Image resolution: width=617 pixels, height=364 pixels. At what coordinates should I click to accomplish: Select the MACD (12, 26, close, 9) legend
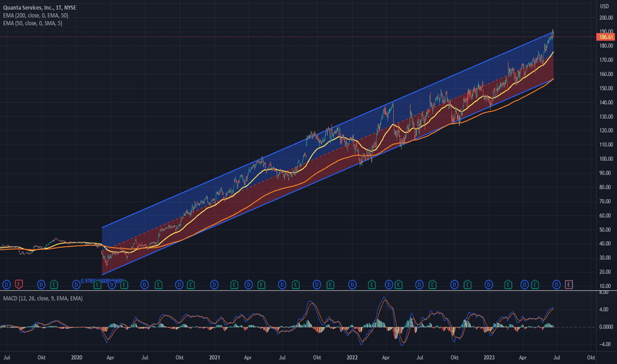(43, 298)
